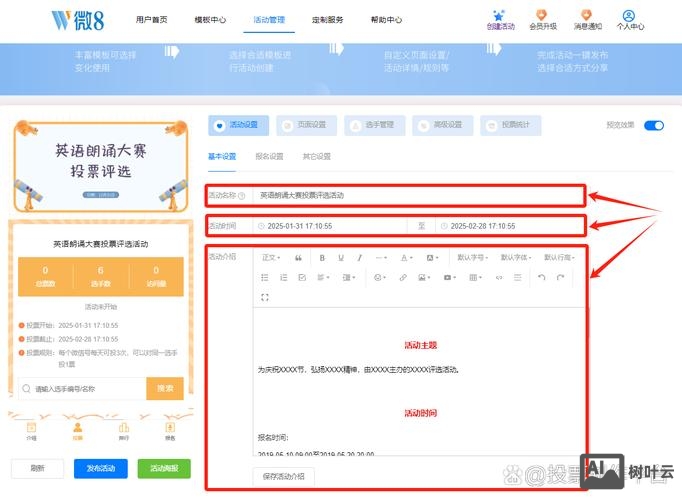Viewport: 682px width, 500px height.
Task: Select the 基本设置 sub-tab
Action: [x=222, y=157]
